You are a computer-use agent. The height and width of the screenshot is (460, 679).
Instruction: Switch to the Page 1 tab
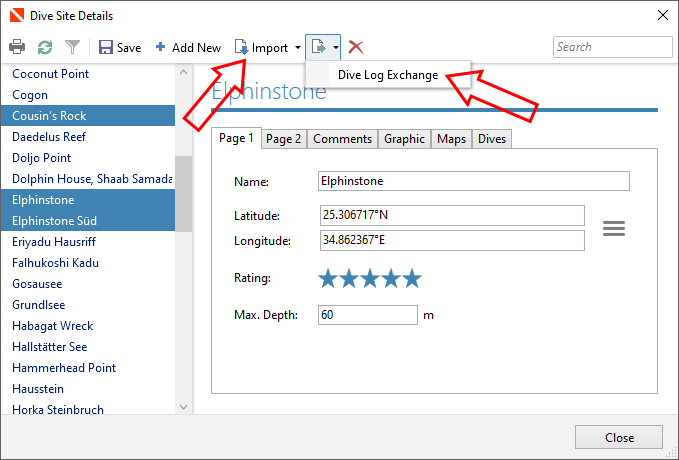236,138
